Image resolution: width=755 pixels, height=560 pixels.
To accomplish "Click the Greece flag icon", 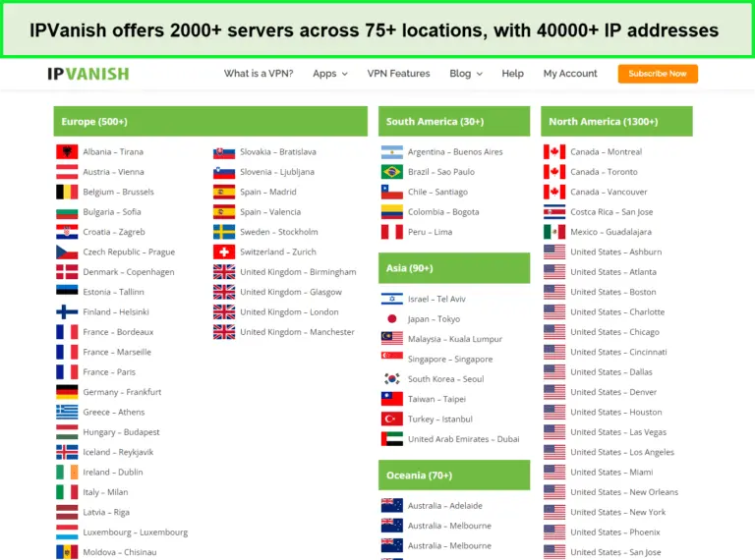I will click(67, 413).
